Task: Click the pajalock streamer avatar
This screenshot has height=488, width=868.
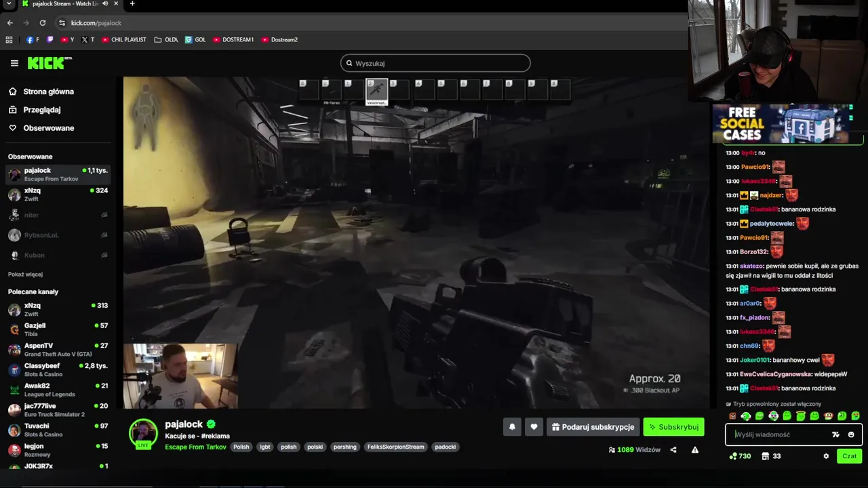Action: [143, 434]
